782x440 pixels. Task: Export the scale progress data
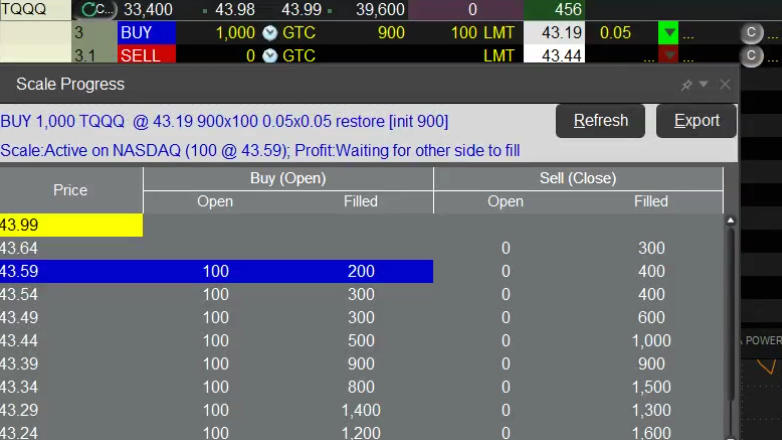[x=696, y=121]
